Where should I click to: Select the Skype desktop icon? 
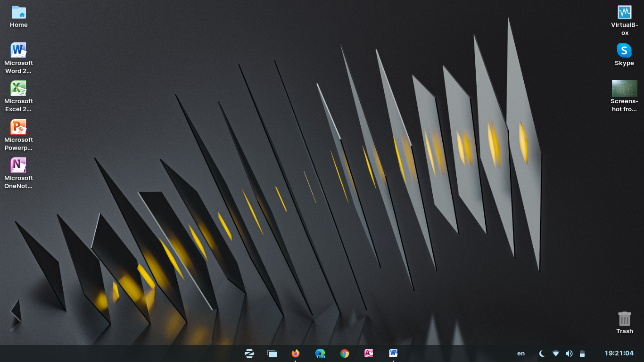(x=624, y=50)
